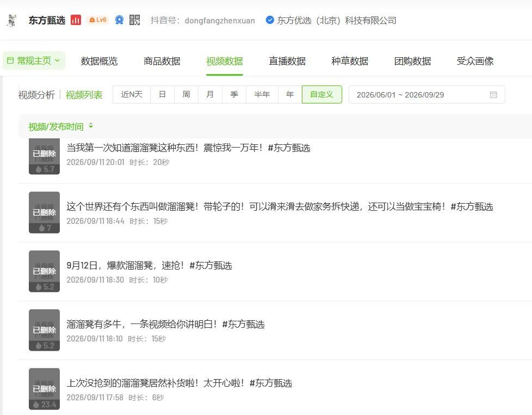The width and height of the screenshot is (532, 415).
Task: Open deleted video thumbnail with 23.4 heat
Action: pyautogui.click(x=44, y=388)
